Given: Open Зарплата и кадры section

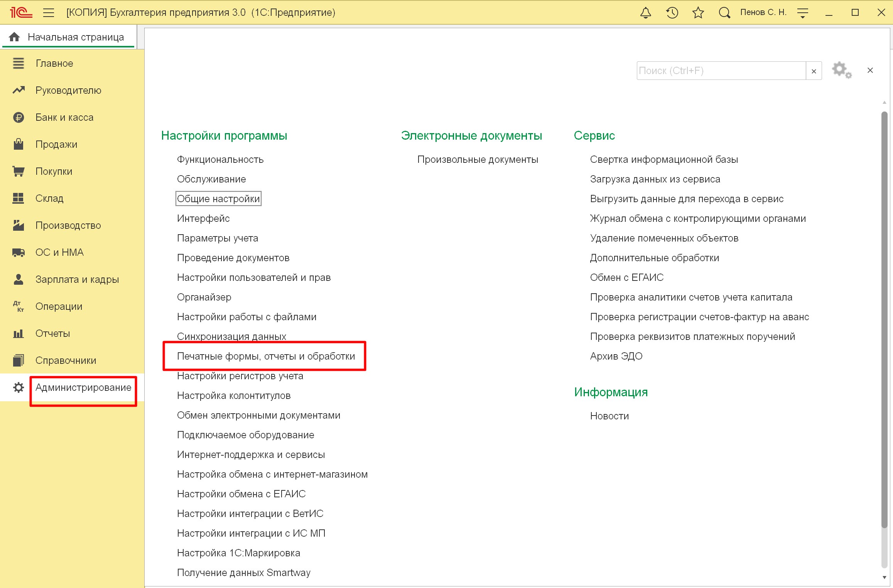Looking at the screenshot, I should pos(77,279).
